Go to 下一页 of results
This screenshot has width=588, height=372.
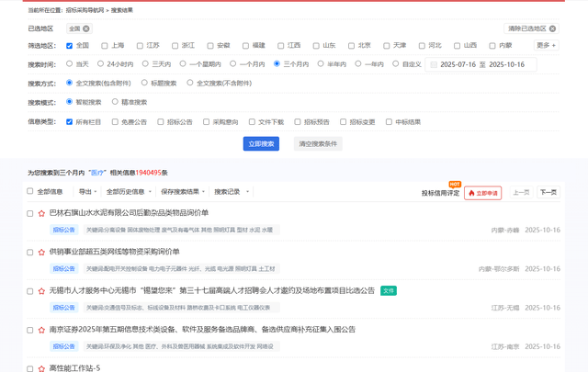click(548, 193)
